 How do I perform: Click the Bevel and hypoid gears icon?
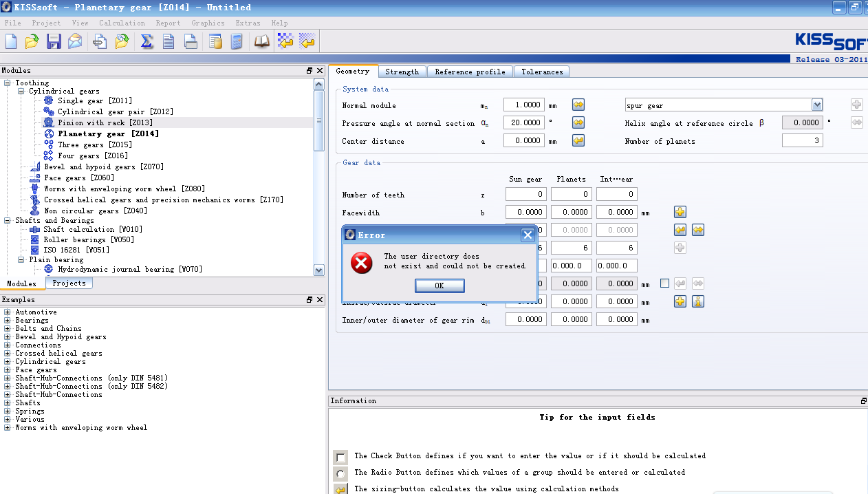(35, 167)
